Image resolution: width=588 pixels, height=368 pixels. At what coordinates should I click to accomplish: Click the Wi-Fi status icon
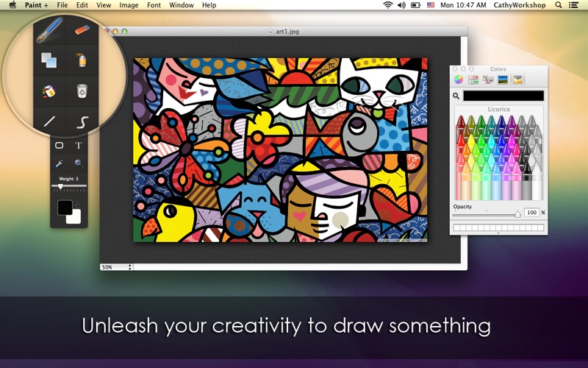point(388,5)
